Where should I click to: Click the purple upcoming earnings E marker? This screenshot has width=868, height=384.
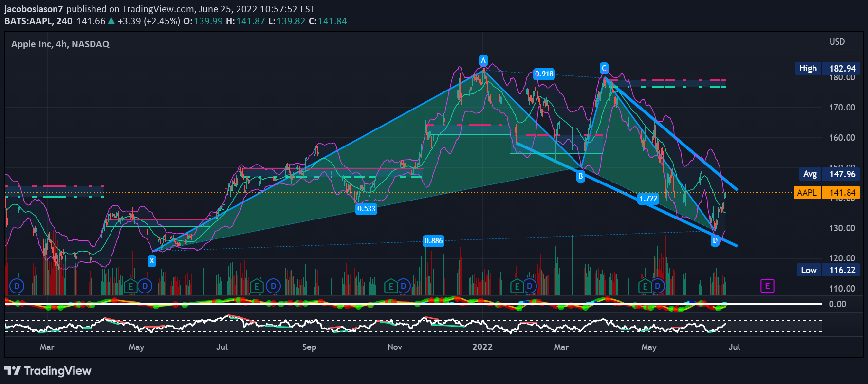click(x=767, y=286)
